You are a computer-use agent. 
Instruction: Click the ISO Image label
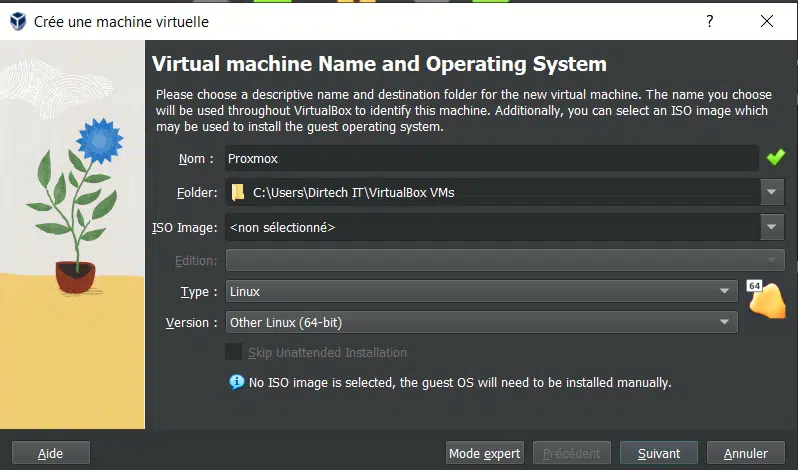click(x=184, y=227)
